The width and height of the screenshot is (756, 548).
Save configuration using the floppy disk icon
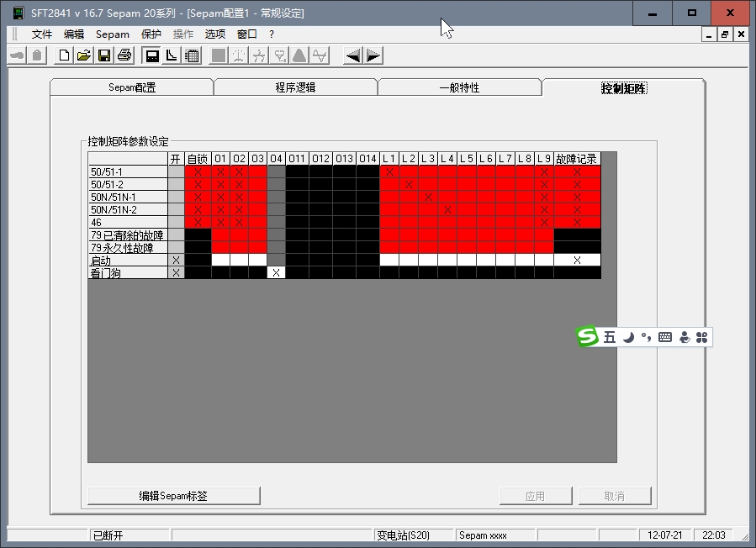(x=104, y=56)
